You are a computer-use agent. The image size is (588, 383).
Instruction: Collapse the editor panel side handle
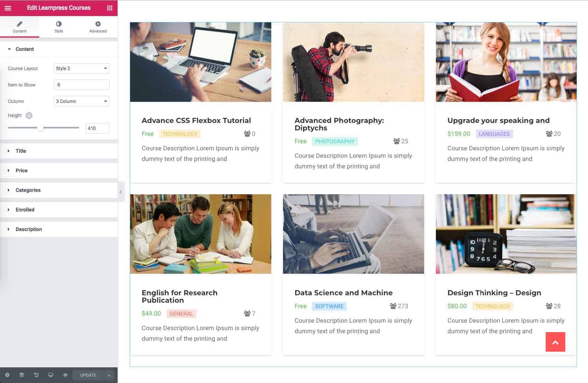coord(121,192)
